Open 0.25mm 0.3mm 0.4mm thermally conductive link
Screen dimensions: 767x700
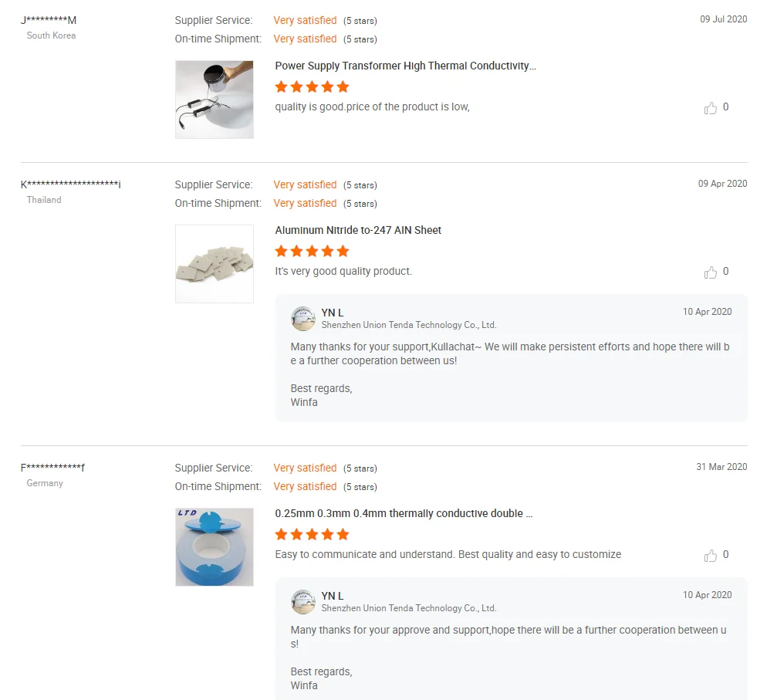pos(404,514)
